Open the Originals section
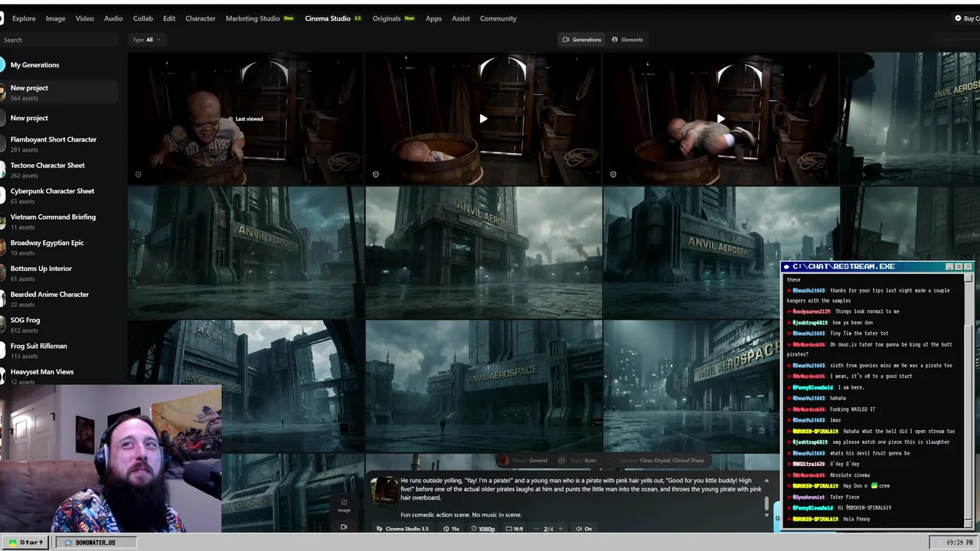Image resolution: width=980 pixels, height=551 pixels. tap(394, 18)
